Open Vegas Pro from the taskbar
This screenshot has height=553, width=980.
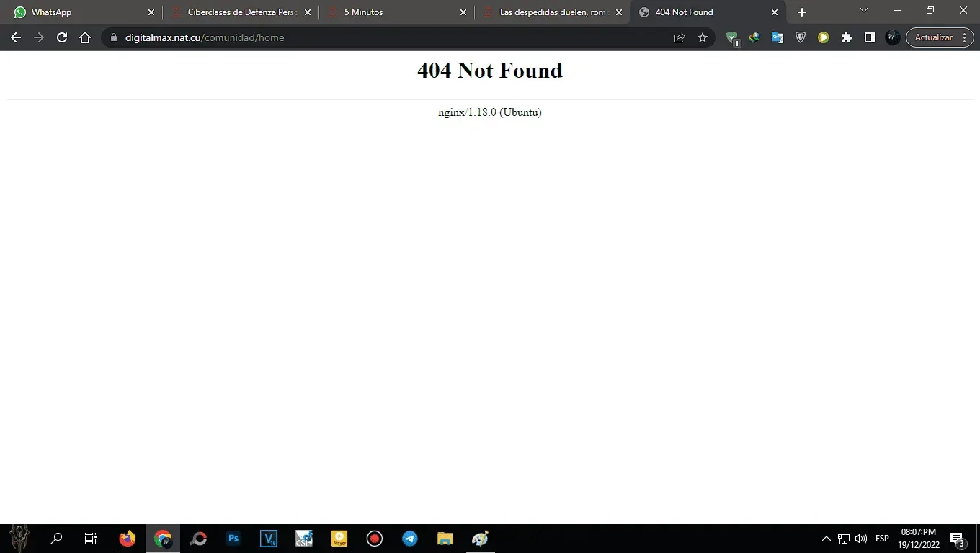(269, 539)
